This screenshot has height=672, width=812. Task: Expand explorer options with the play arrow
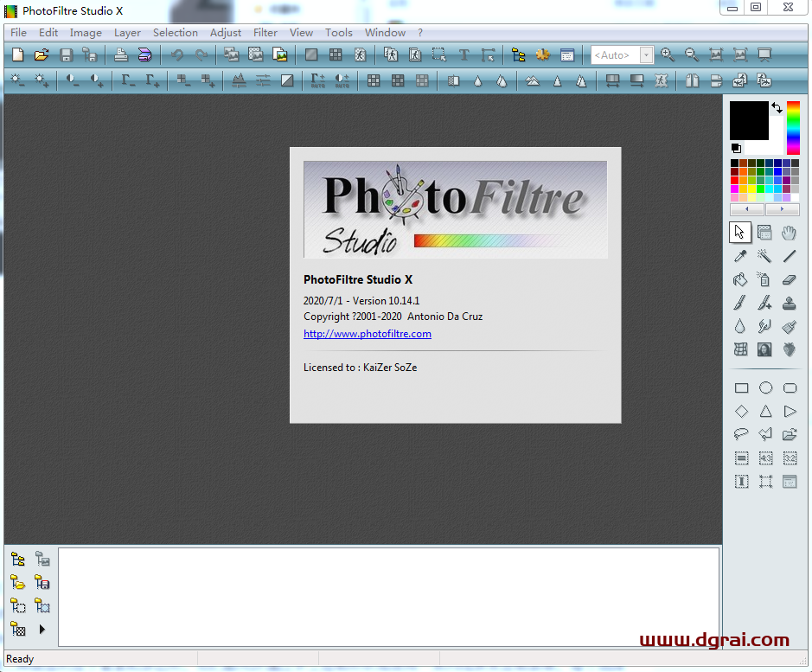(42, 630)
